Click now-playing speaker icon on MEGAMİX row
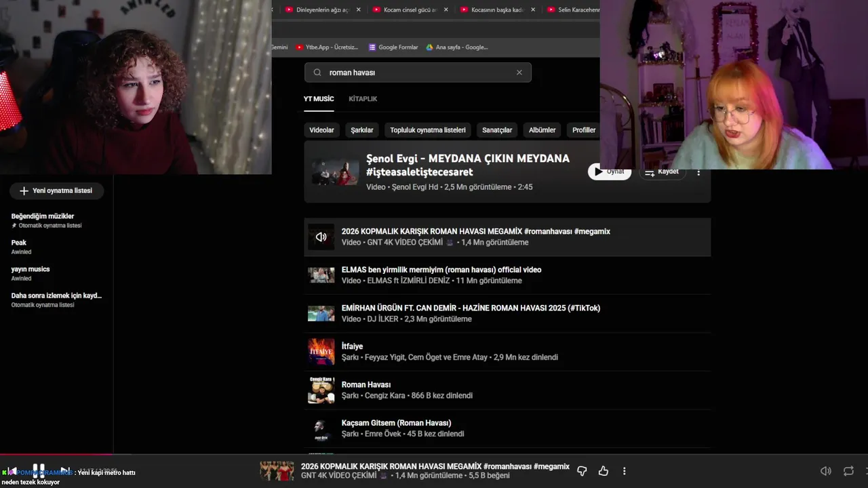 (x=321, y=237)
